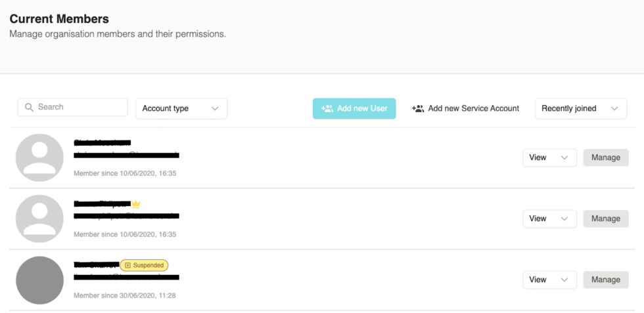Click Manage for the crowned member
Screen dimensions: 644x313
605,219
